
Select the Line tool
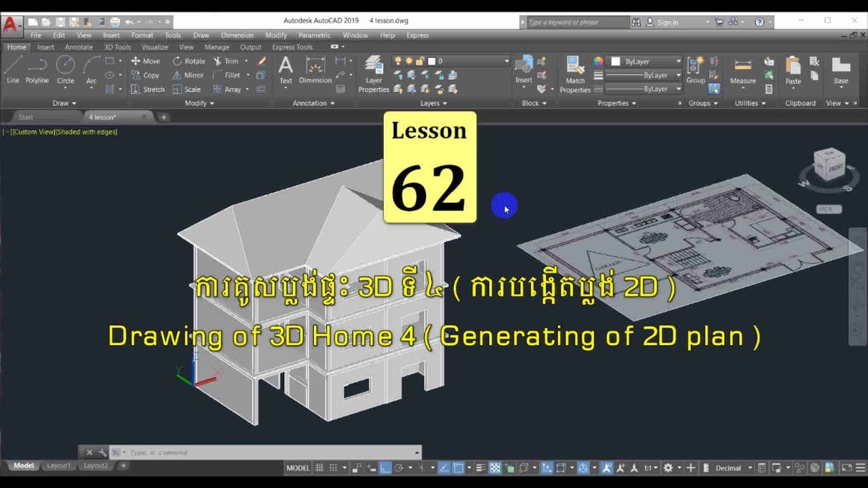[13, 70]
